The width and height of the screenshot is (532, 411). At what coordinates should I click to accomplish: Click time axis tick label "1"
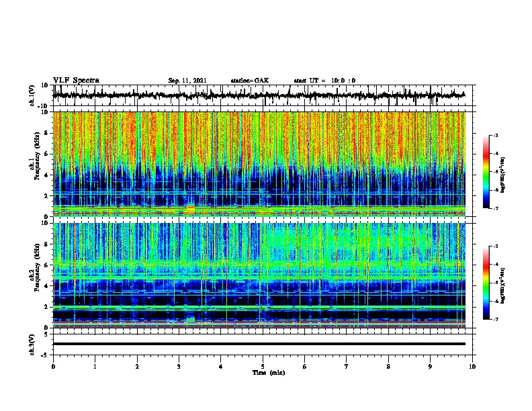pos(95,367)
